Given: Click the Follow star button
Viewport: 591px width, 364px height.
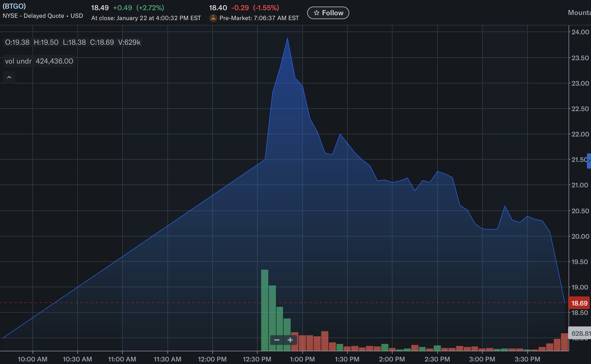Looking at the screenshot, I should (328, 13).
